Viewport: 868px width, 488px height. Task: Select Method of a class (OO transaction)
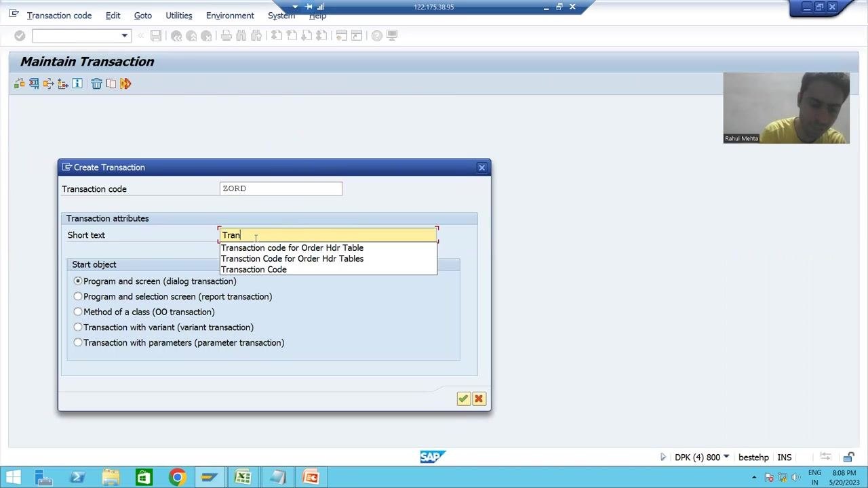coord(78,312)
